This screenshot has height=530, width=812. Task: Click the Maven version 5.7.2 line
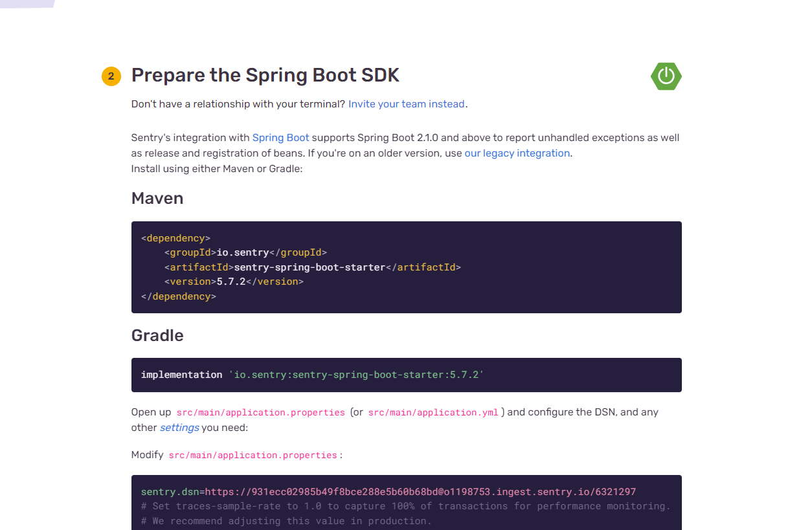[234, 282]
